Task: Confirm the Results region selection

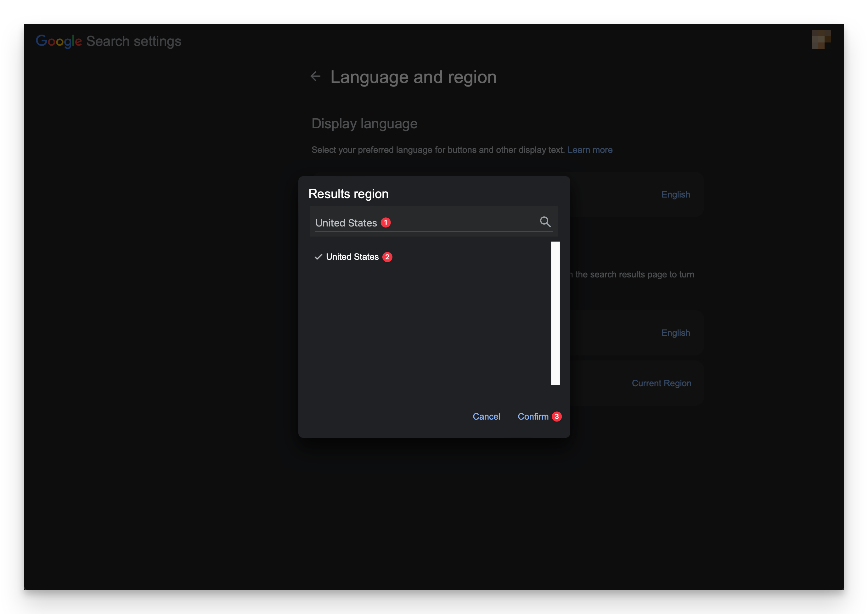Action: [533, 416]
